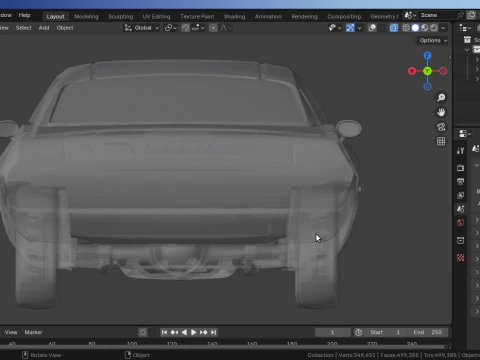The image size is (480, 360).
Task: Select rendered viewport shading
Action: (x=434, y=28)
